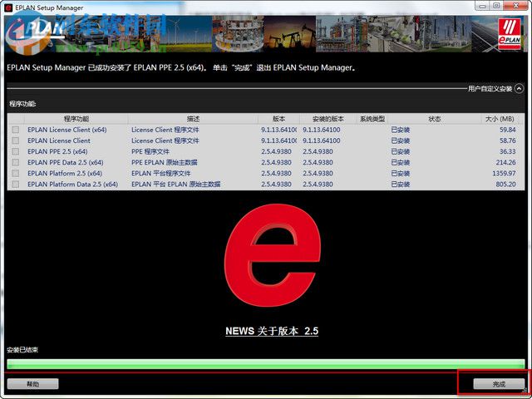Sort by the 描述 column header
This screenshot has height=399, width=532.
pyautogui.click(x=193, y=119)
